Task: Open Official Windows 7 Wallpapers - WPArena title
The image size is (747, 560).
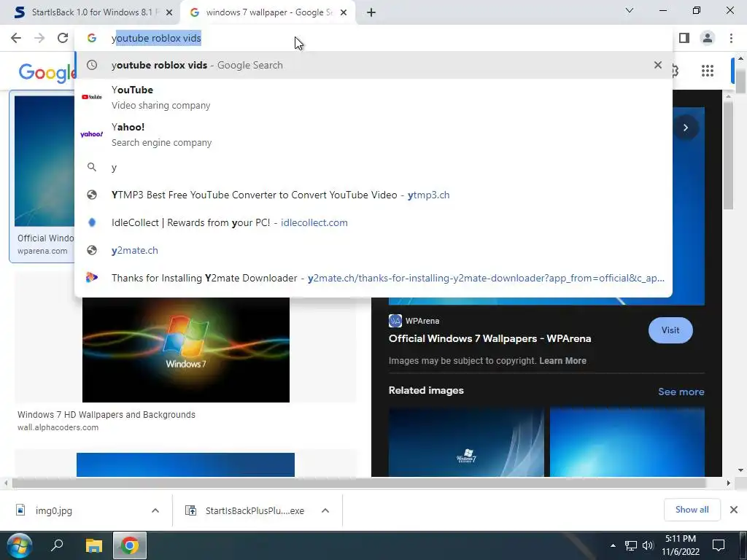Action: tap(489, 338)
